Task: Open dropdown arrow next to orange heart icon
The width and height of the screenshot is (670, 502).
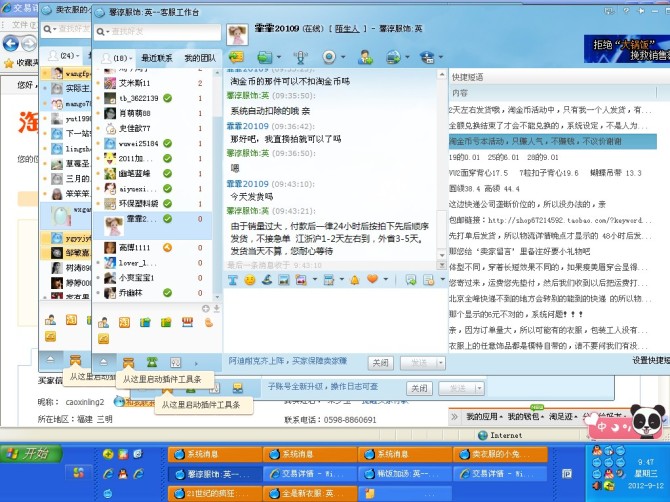Action: (385, 279)
